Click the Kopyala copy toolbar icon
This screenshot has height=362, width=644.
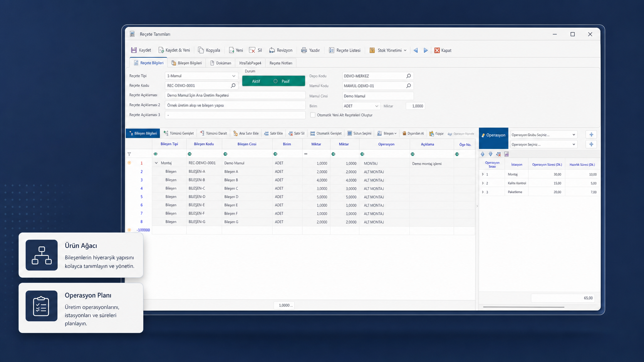pyautogui.click(x=201, y=50)
